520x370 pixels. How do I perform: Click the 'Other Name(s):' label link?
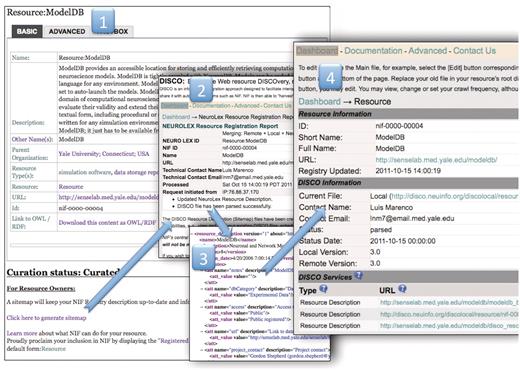[x=32, y=139]
